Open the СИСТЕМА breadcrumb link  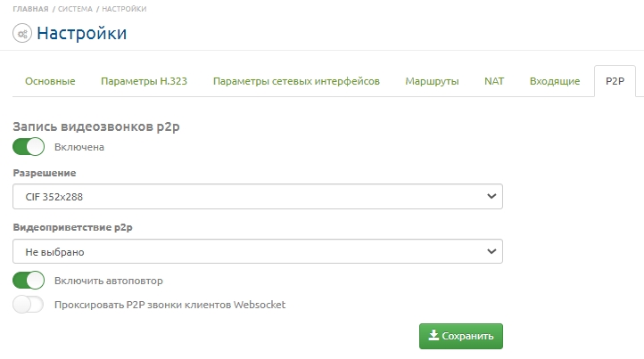click(x=75, y=9)
